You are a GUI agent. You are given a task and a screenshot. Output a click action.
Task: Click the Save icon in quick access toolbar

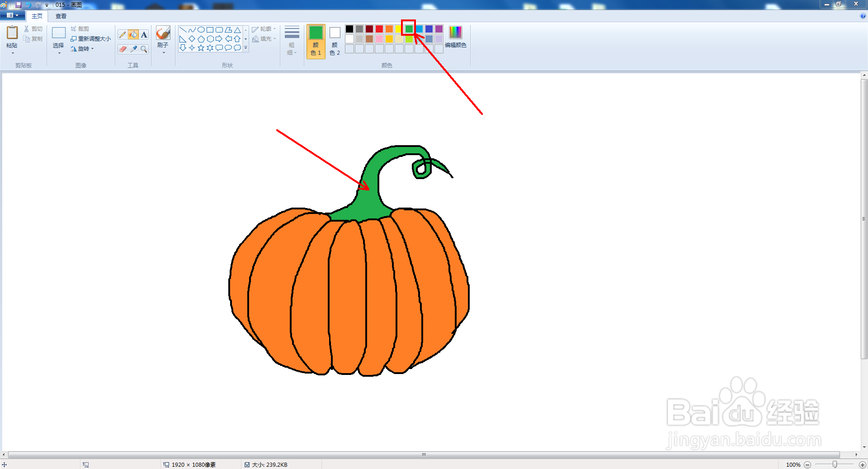click(x=19, y=5)
